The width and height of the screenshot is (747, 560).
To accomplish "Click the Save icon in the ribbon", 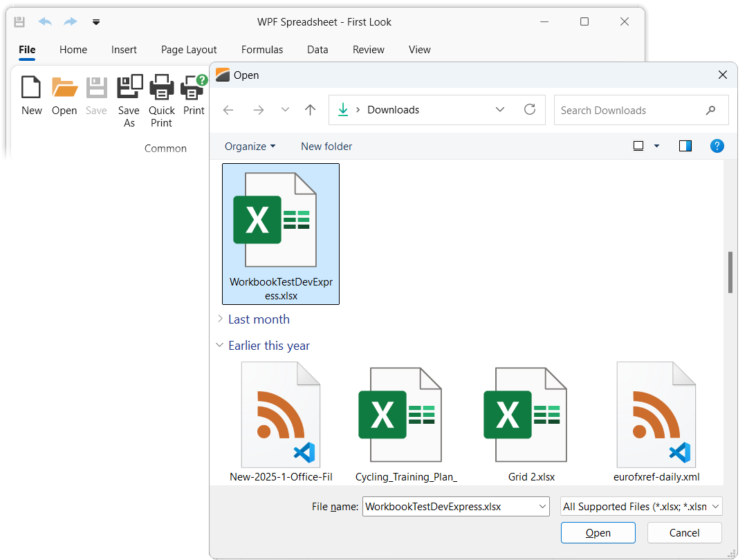I will (96, 88).
